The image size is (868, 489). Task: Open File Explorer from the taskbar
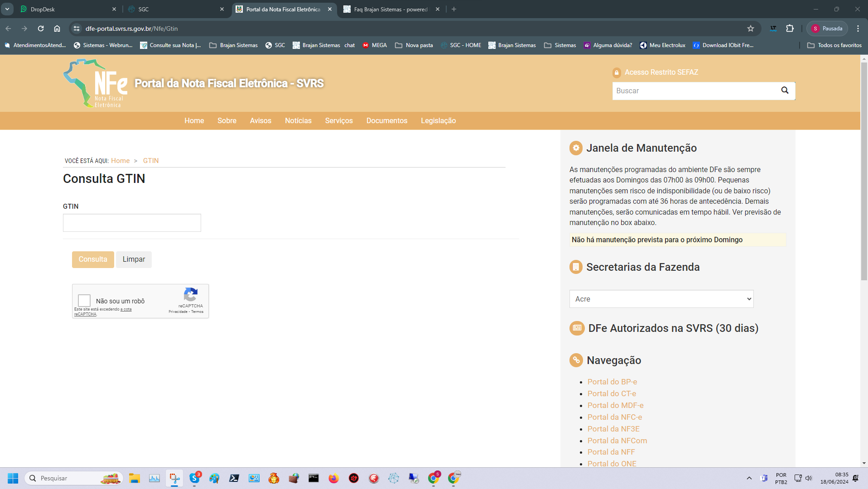(134, 478)
